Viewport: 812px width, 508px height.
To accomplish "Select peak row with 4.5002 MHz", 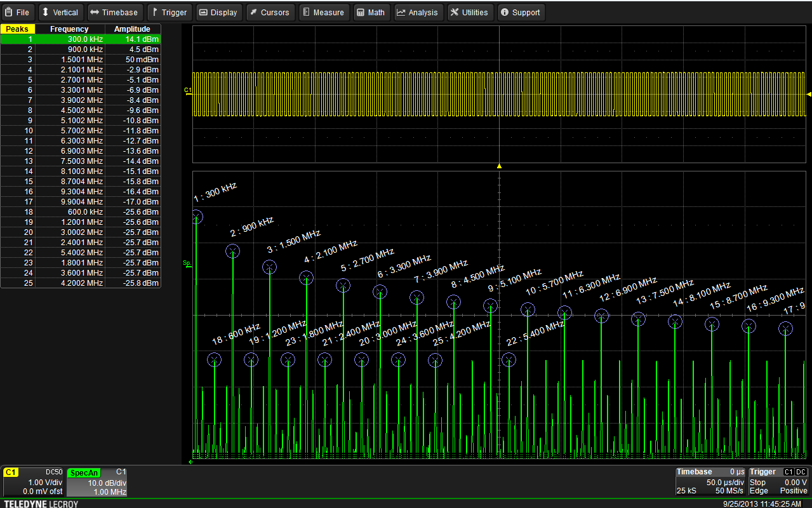I will (81, 110).
